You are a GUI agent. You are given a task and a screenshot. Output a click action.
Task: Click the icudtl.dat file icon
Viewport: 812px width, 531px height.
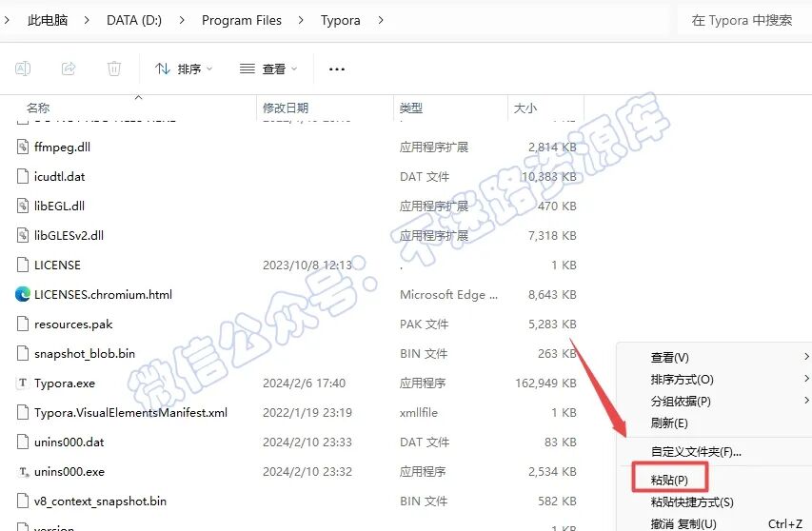pyautogui.click(x=22, y=176)
